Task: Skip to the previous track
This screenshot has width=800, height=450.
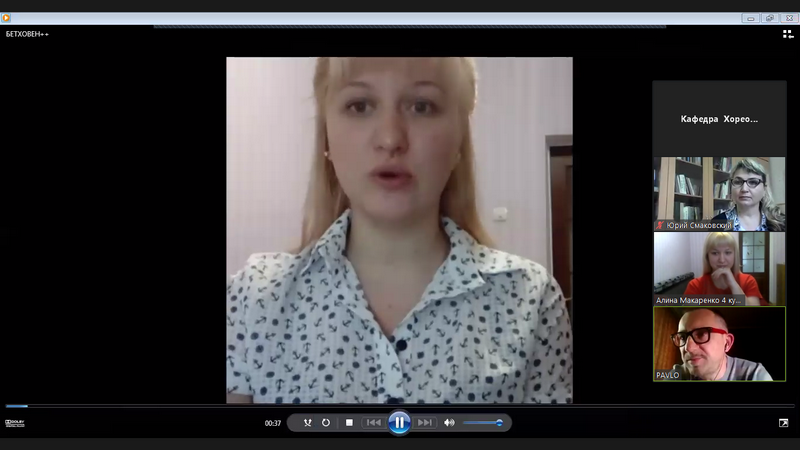Action: [x=373, y=423]
